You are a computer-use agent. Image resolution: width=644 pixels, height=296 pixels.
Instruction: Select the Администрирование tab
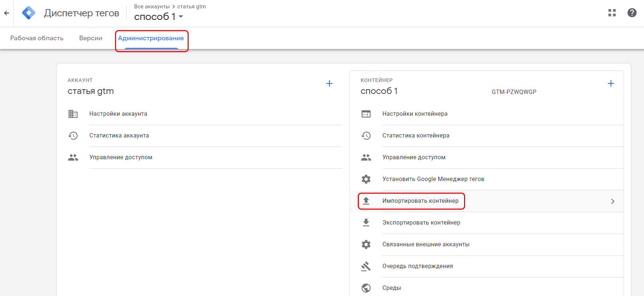[x=151, y=38]
